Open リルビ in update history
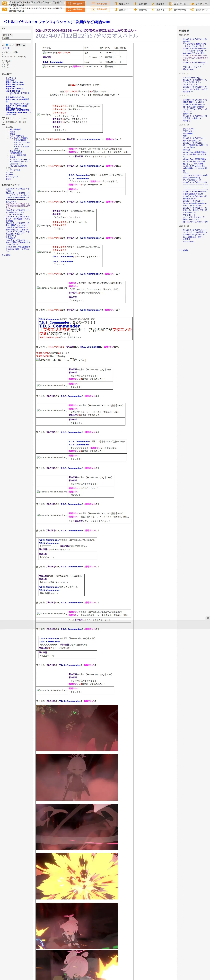This screenshot has height=980, width=210. [x=186, y=173]
